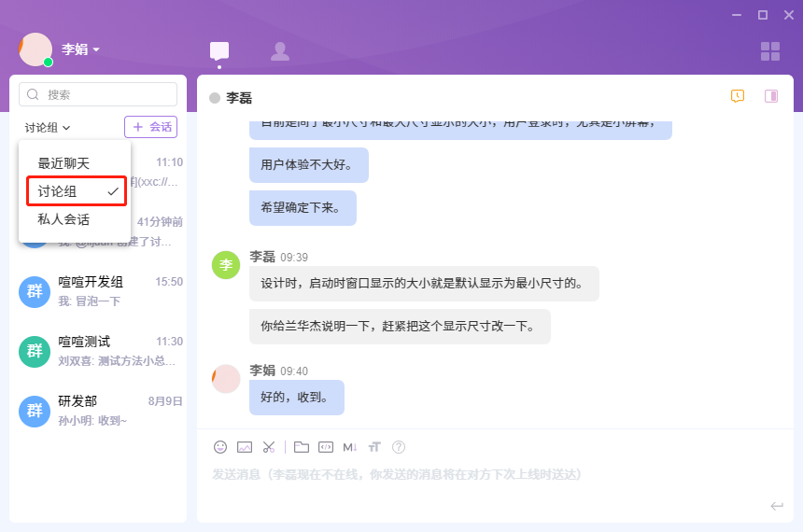The width and height of the screenshot is (803, 532).
Task: Focus the 搜索 search box
Action: tap(98, 94)
